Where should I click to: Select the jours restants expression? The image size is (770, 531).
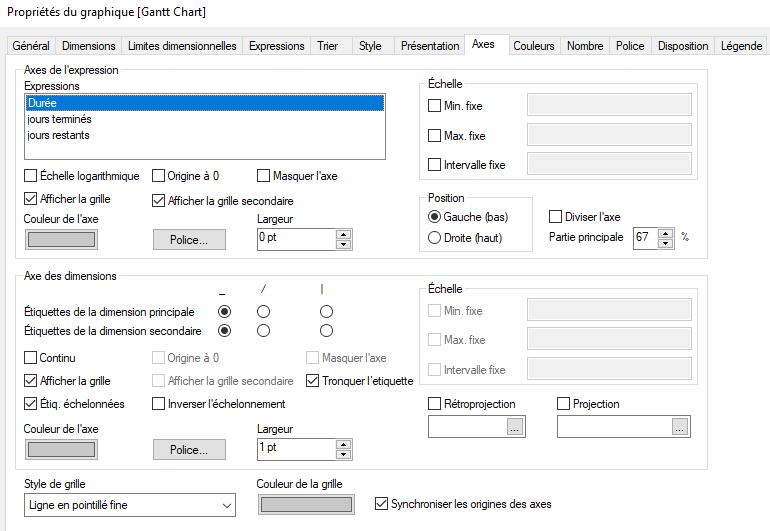click(205, 135)
